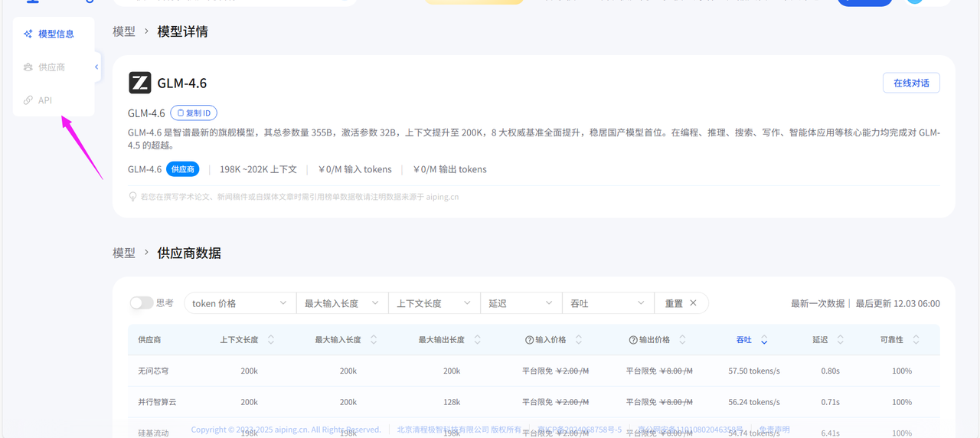The image size is (980, 438).
Task: Click the GLM-4.6 Z logo icon
Action: (139, 83)
